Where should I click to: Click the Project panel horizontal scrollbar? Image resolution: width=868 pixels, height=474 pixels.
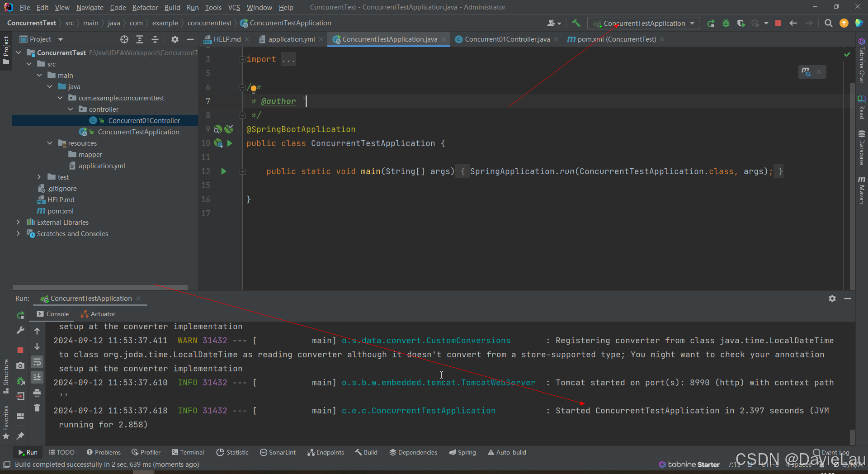pos(100,287)
